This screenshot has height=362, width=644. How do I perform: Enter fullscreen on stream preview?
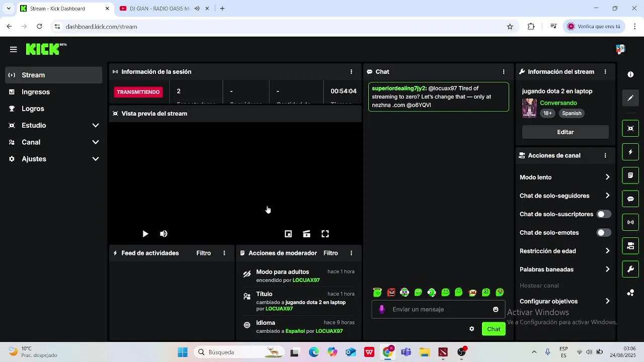325,234
